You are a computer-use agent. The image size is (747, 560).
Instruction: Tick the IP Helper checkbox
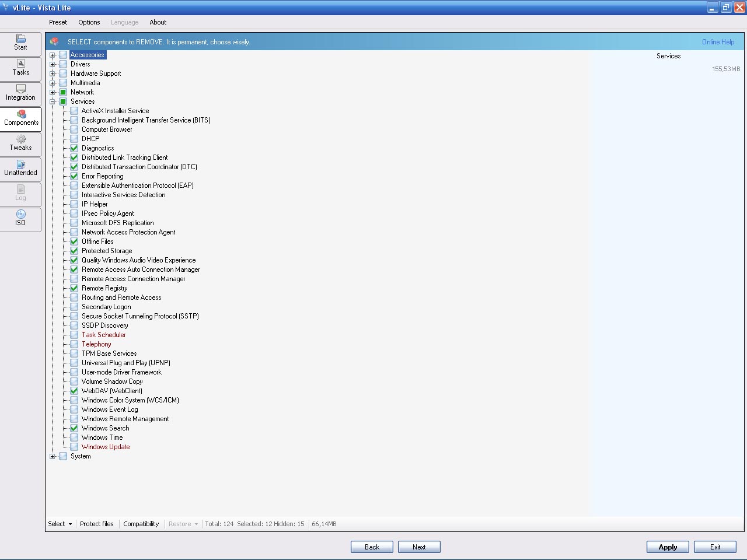pyautogui.click(x=74, y=204)
